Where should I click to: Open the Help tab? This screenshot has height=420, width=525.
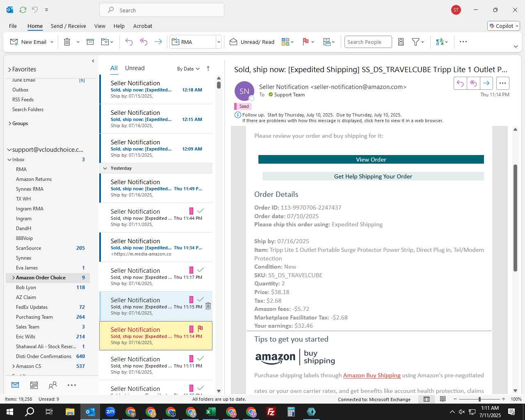pyautogui.click(x=119, y=26)
